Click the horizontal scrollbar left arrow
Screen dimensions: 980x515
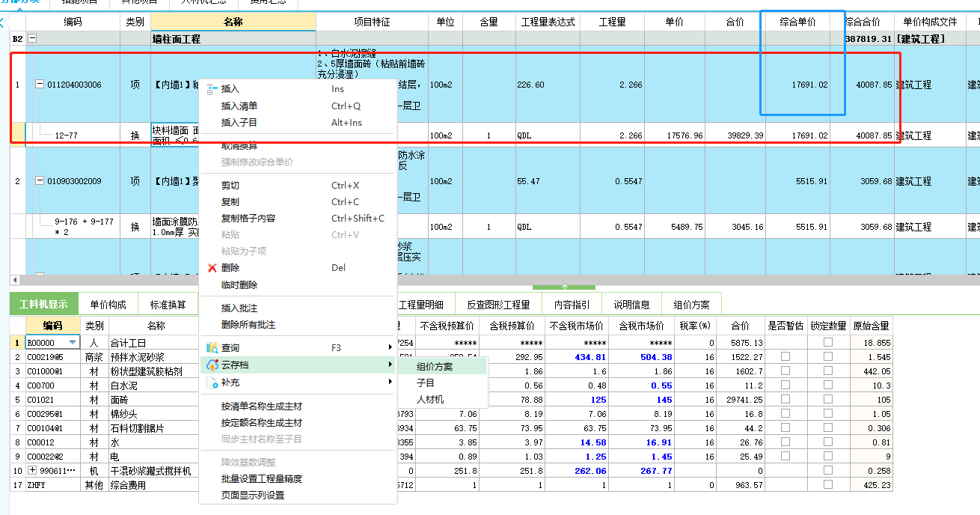click(15, 278)
